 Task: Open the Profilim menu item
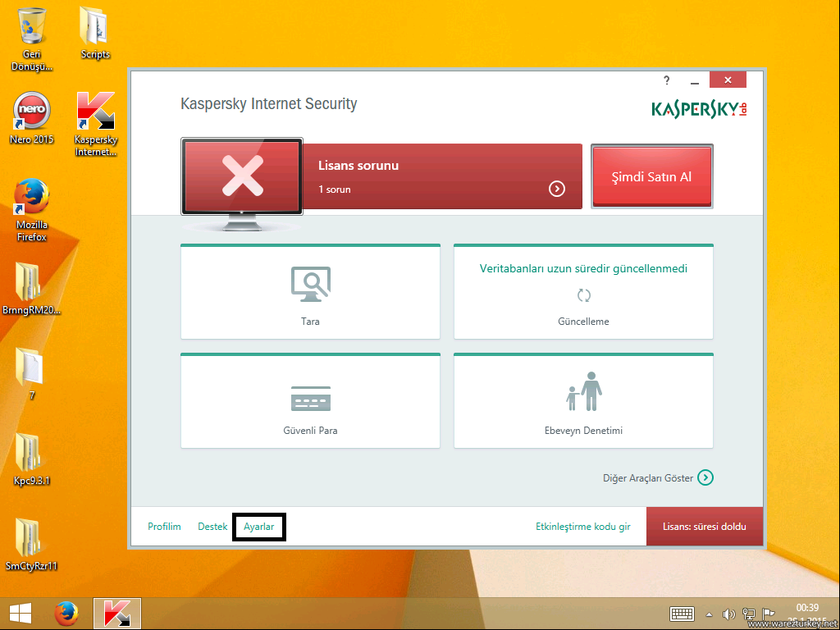point(164,527)
